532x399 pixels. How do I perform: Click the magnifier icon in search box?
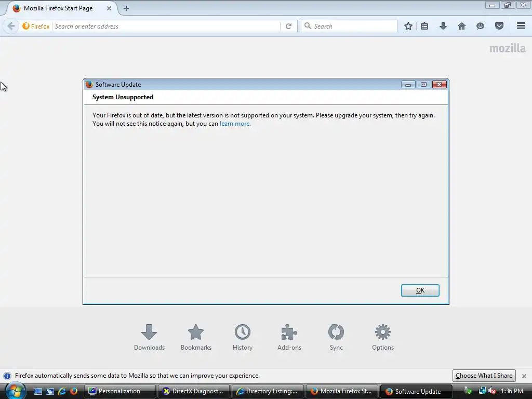308,26
